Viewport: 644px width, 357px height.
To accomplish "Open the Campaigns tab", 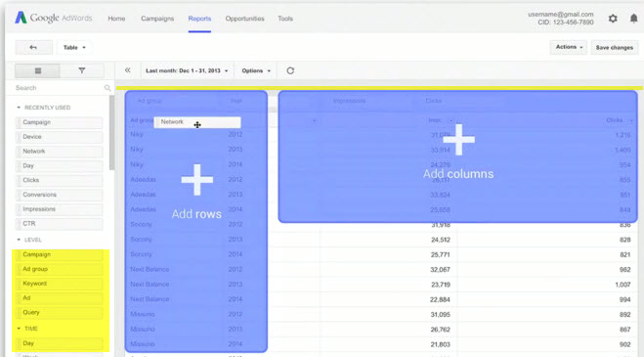I will tap(157, 19).
